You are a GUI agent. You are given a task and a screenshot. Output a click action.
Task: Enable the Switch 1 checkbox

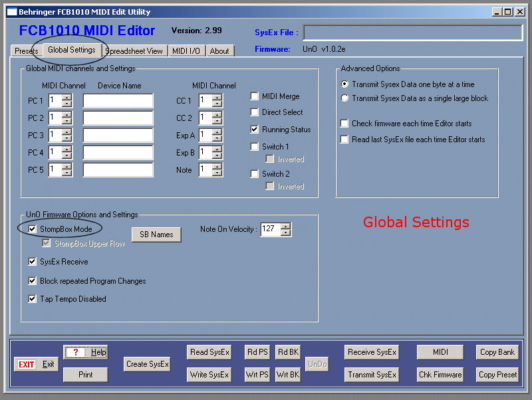pos(255,147)
